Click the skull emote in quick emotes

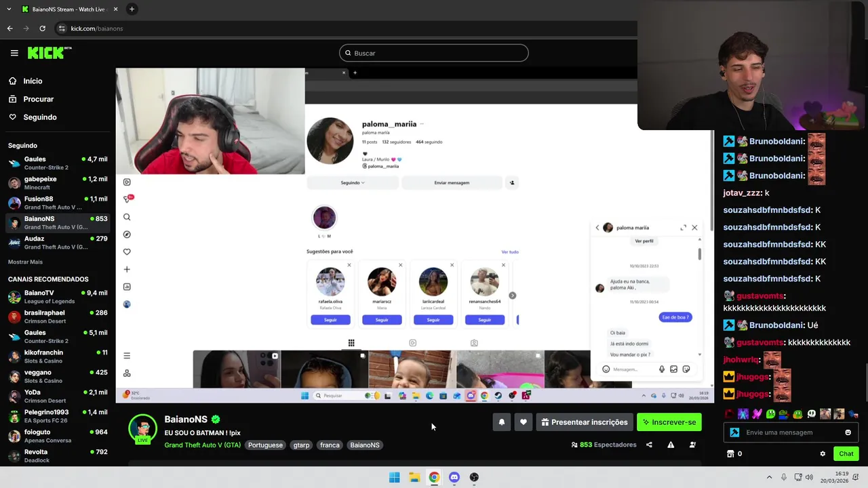click(x=812, y=413)
